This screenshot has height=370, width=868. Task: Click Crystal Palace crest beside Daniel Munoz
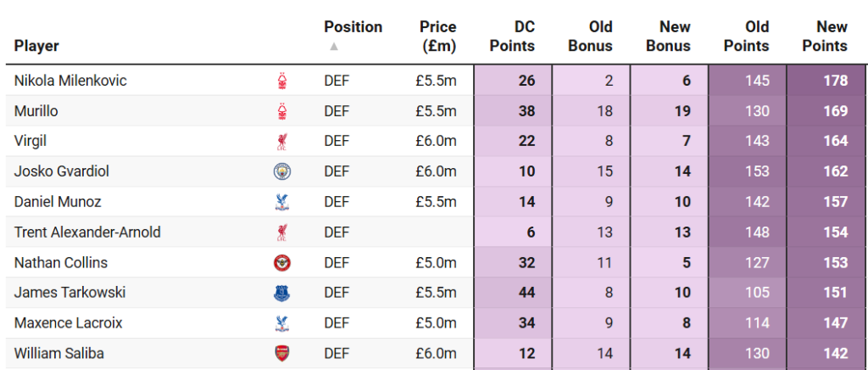point(282,202)
